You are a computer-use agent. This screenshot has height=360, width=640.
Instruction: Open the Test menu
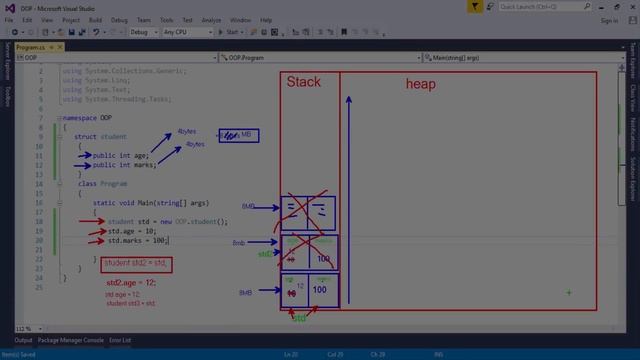pos(187,20)
